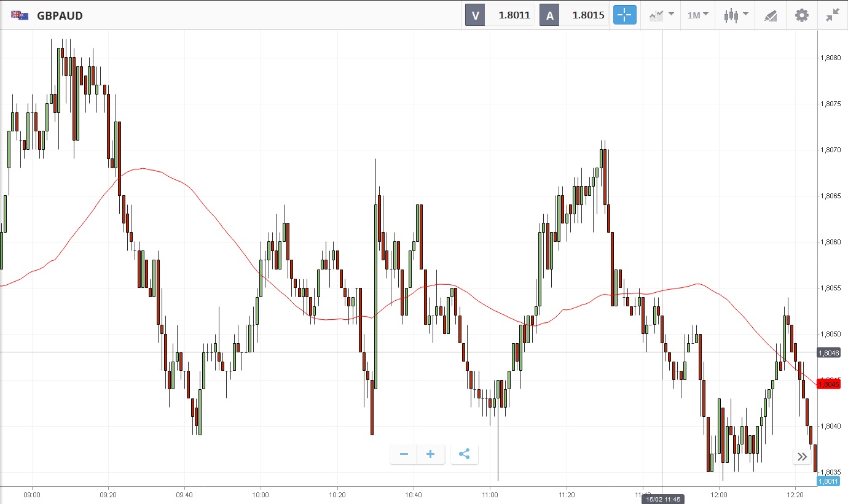Click the 12:20 time axis label
Viewport: 848px width, 504px height.
point(795,494)
